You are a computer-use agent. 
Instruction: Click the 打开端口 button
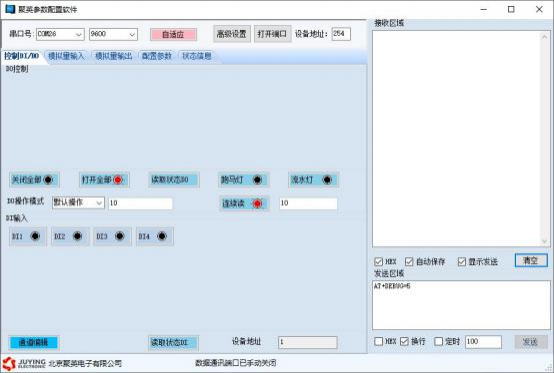(x=272, y=34)
